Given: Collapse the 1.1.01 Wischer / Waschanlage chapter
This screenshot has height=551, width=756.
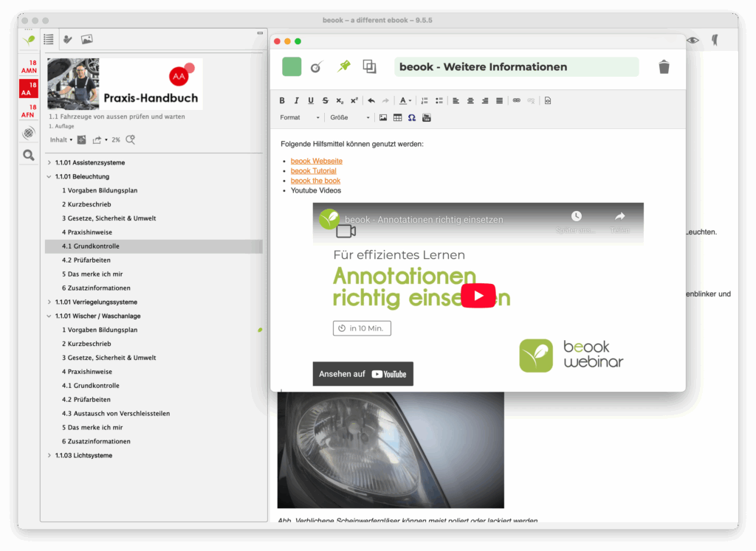Looking at the screenshot, I should [x=49, y=316].
